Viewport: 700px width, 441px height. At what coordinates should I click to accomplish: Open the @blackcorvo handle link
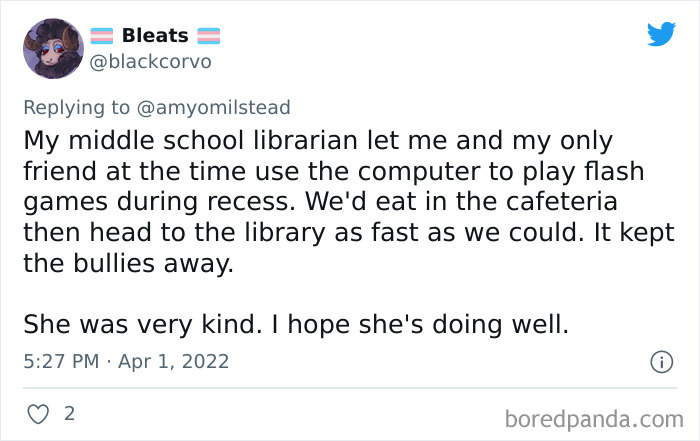[x=151, y=62]
